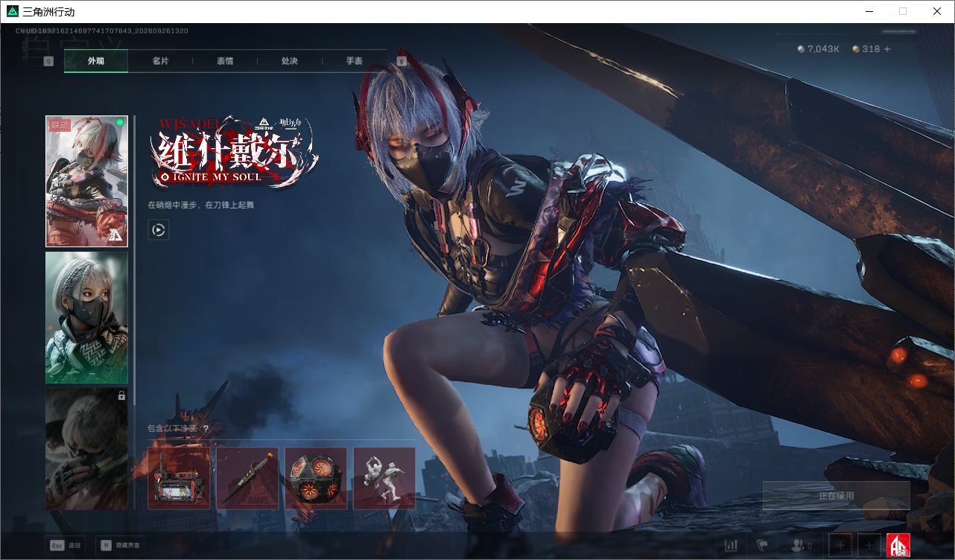Click the Q key previous-tab icon
Image resolution: width=955 pixels, height=560 pixels.
pyautogui.click(x=48, y=61)
